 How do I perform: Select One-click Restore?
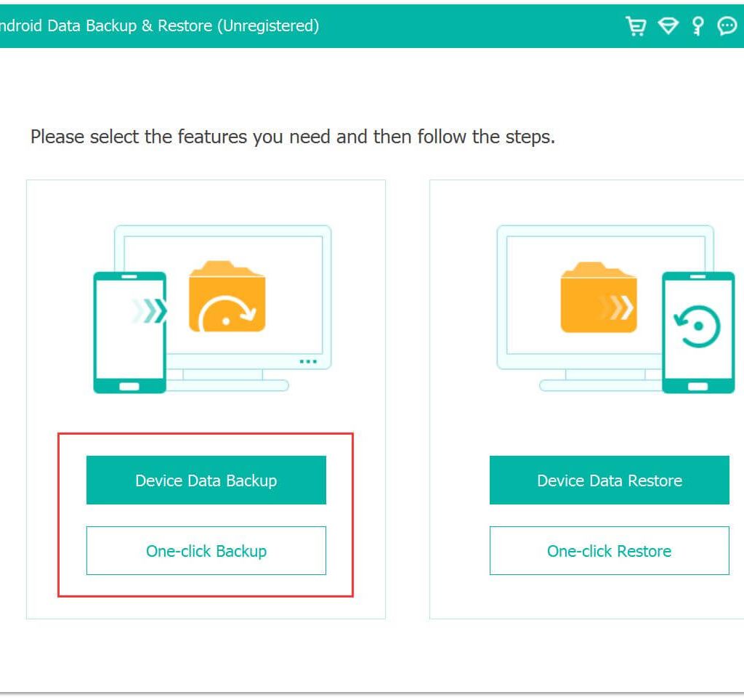point(609,551)
